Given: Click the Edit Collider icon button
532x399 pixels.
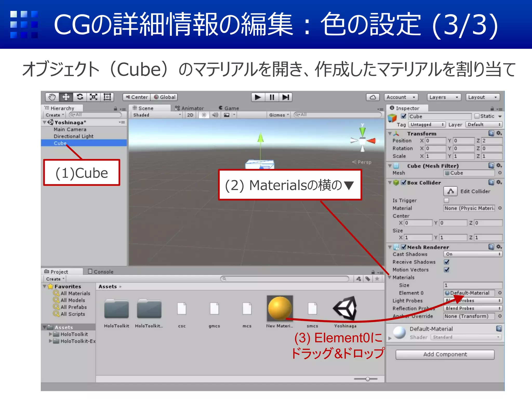Looking at the screenshot, I should point(450,191).
